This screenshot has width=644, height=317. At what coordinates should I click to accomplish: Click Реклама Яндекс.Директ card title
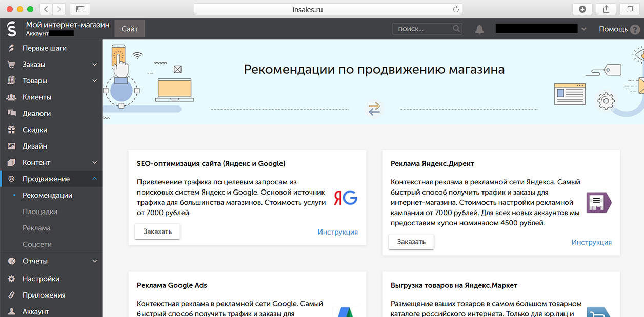432,164
